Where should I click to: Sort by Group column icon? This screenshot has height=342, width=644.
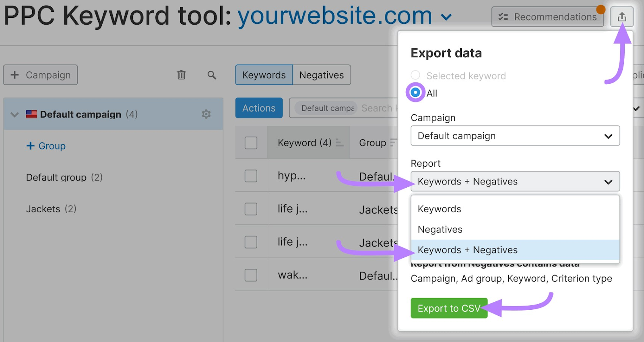tap(393, 143)
